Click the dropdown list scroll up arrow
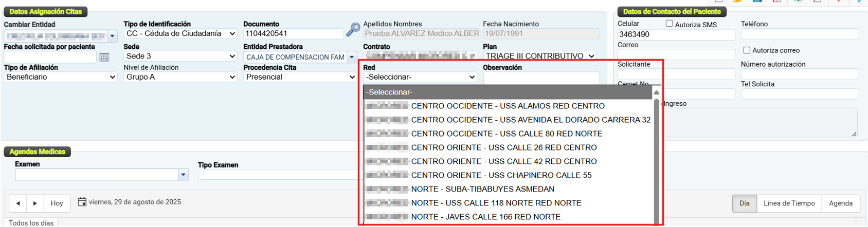This screenshot has height=227, width=868. coord(656,92)
